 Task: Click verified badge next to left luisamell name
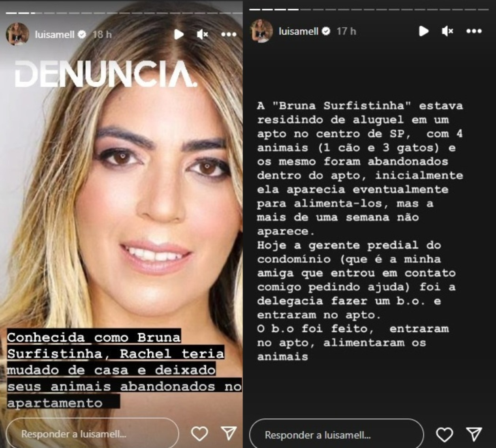point(82,35)
